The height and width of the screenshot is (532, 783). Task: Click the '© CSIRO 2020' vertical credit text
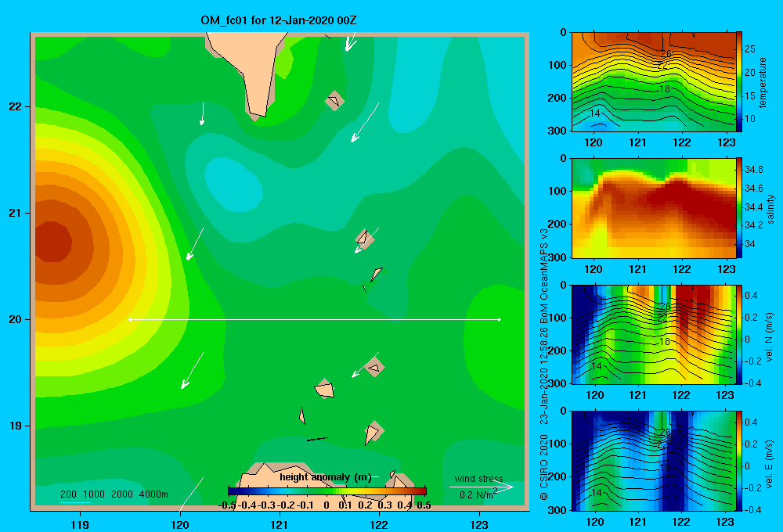tap(544, 467)
